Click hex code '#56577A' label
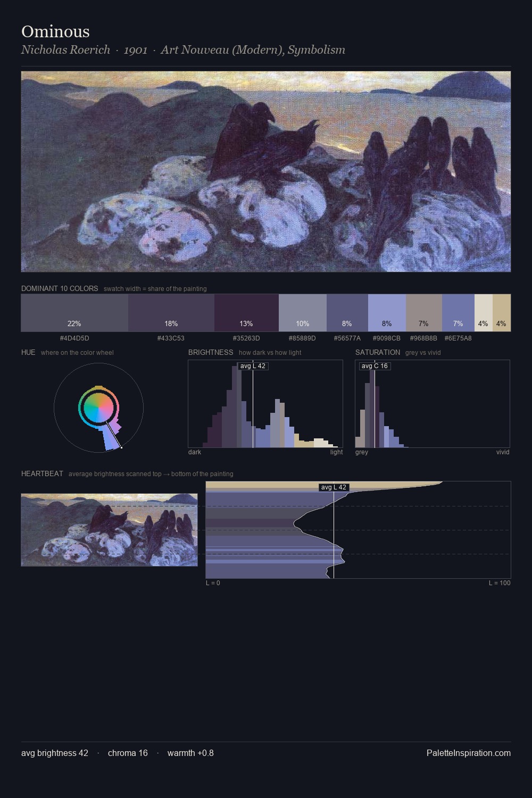 (347, 338)
